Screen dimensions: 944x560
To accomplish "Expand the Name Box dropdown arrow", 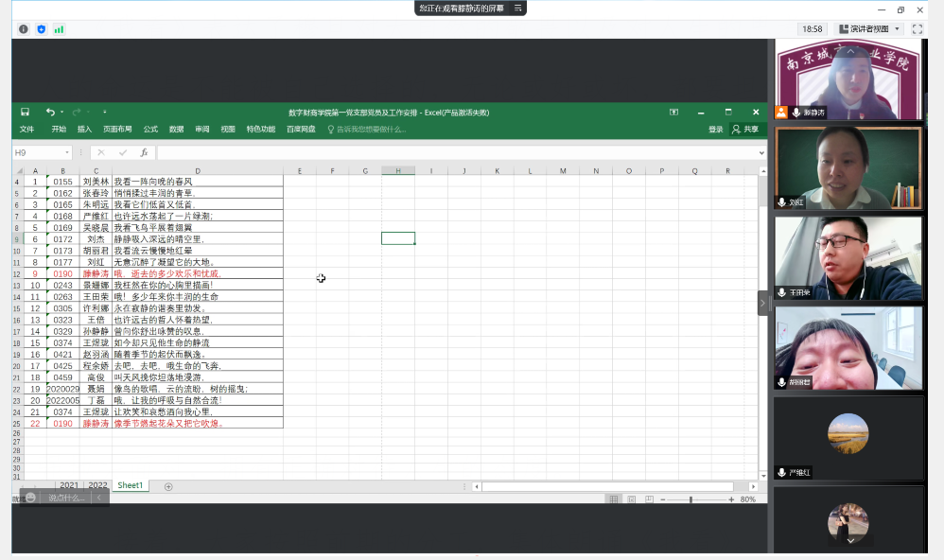I will (67, 152).
